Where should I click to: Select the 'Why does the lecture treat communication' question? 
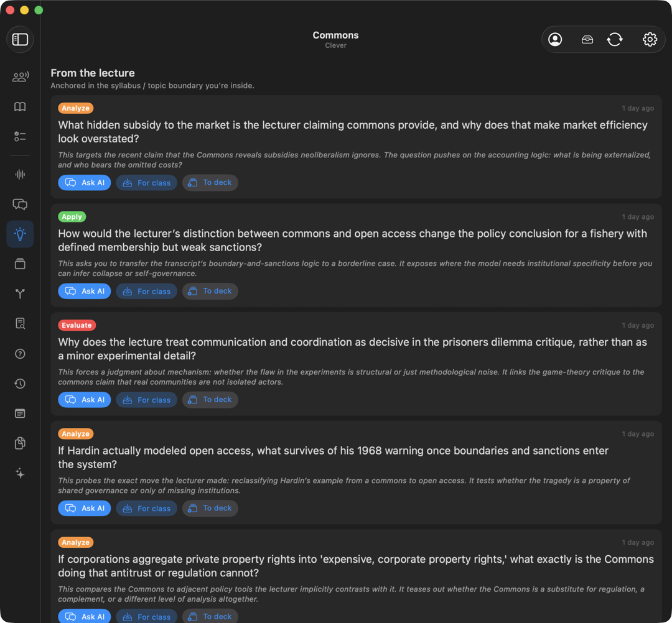pyautogui.click(x=352, y=349)
